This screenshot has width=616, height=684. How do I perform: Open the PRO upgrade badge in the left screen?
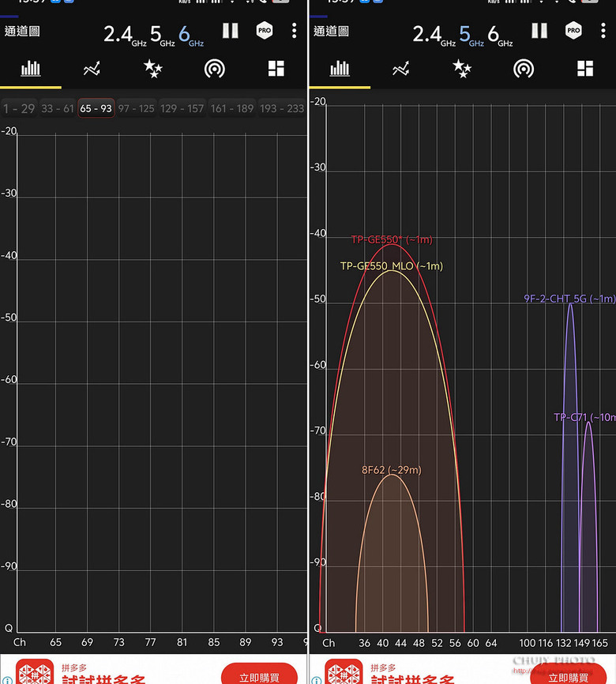265,31
